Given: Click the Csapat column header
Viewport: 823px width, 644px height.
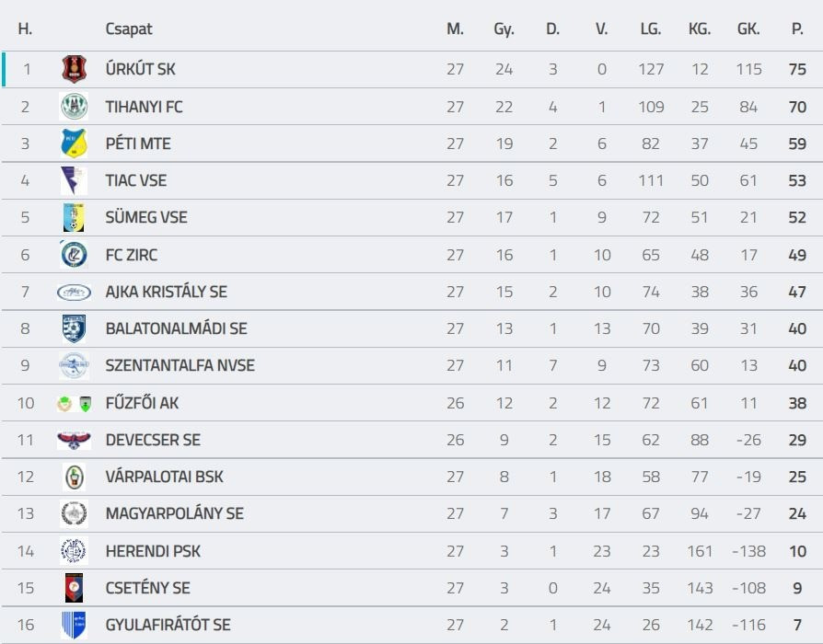Looking at the screenshot, I should pos(129,29).
